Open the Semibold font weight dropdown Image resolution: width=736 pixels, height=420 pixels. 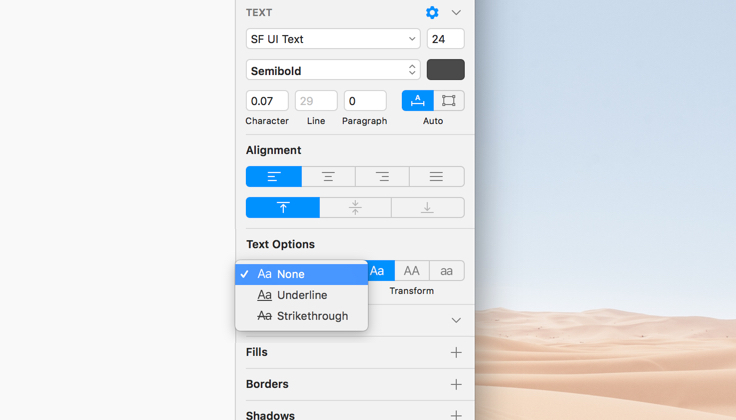(x=333, y=71)
